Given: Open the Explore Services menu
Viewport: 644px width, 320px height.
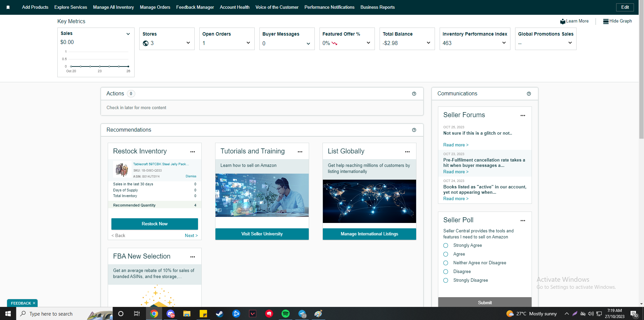Looking at the screenshot, I should (x=71, y=7).
